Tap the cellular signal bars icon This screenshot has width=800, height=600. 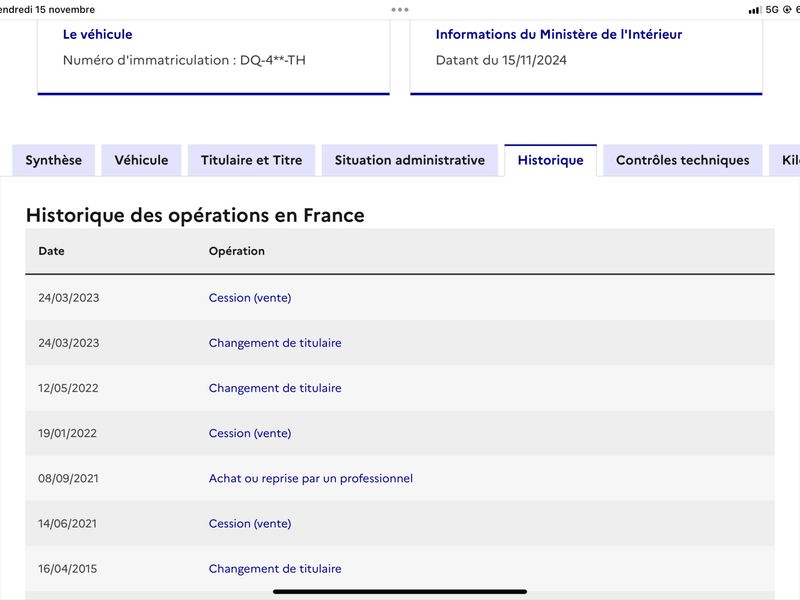[755, 10]
